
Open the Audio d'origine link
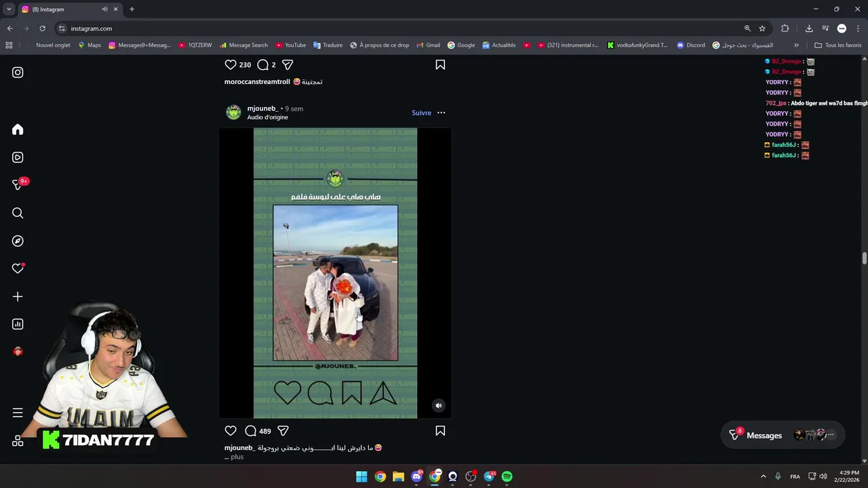click(x=267, y=117)
